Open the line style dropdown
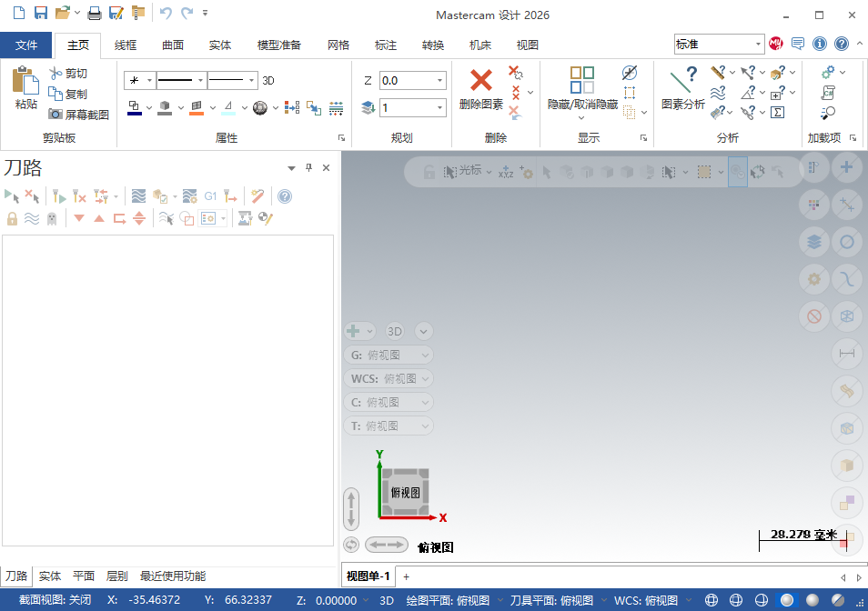 click(201, 81)
